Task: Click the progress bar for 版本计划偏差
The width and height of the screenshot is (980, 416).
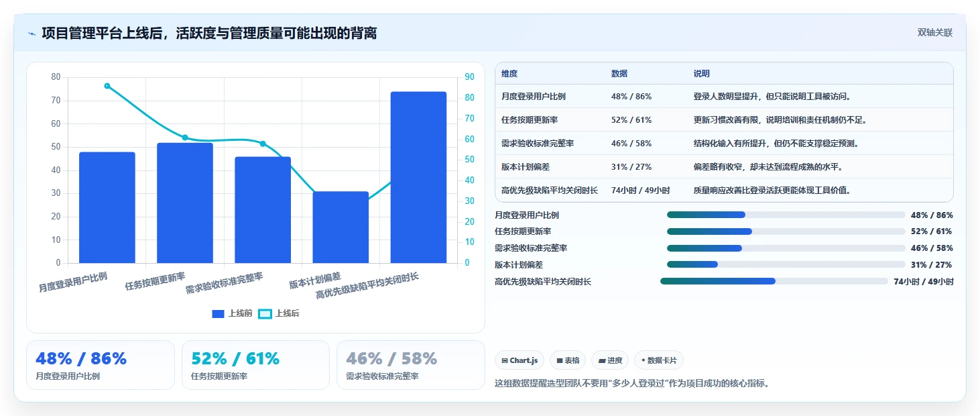Action: [x=786, y=264]
